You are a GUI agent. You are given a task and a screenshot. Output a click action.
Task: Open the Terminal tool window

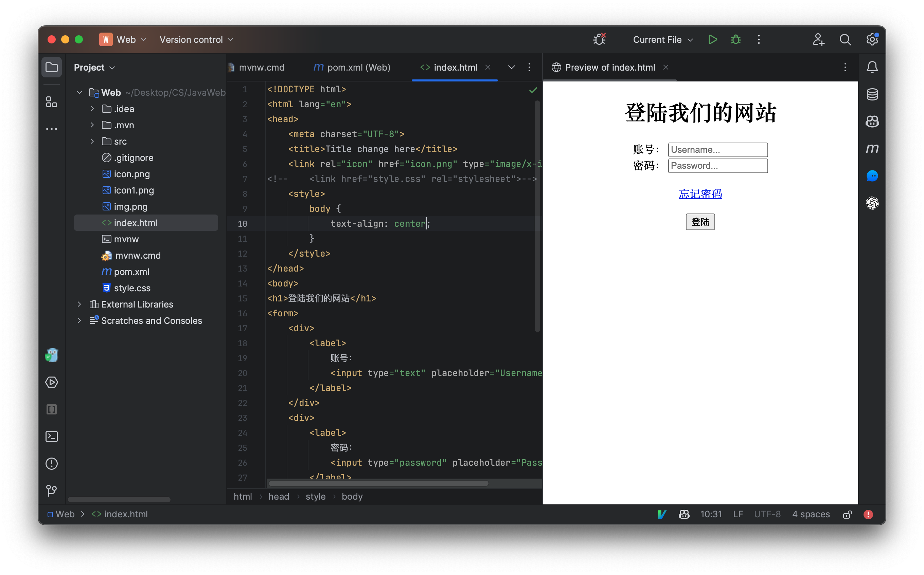(51, 437)
